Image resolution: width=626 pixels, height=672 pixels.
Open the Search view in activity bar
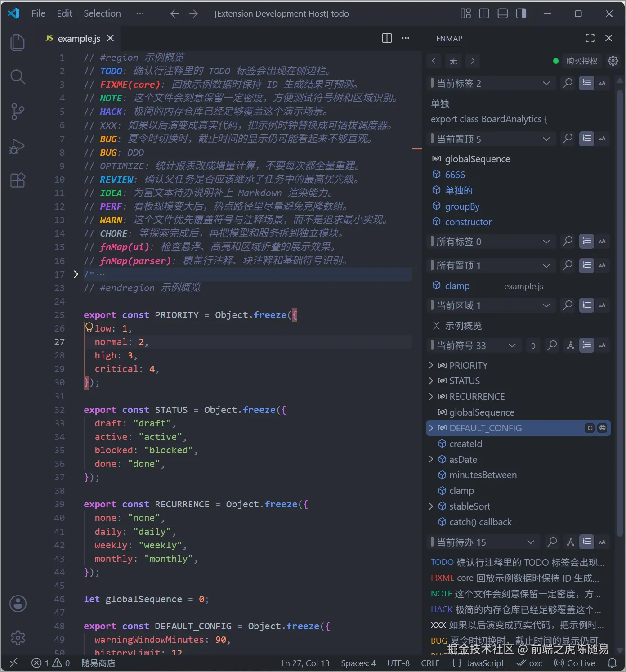(x=18, y=77)
